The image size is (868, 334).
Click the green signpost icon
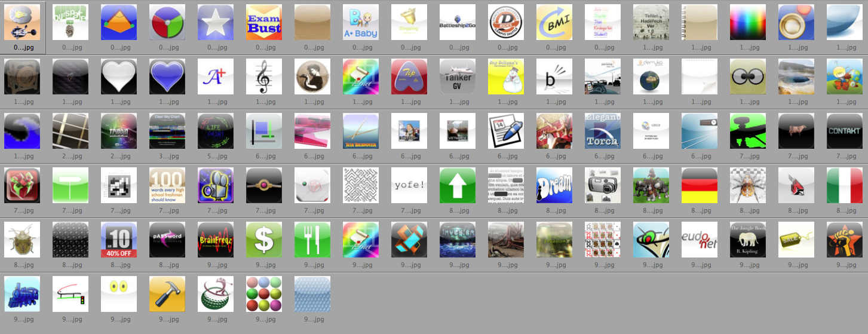pyautogui.click(x=70, y=185)
